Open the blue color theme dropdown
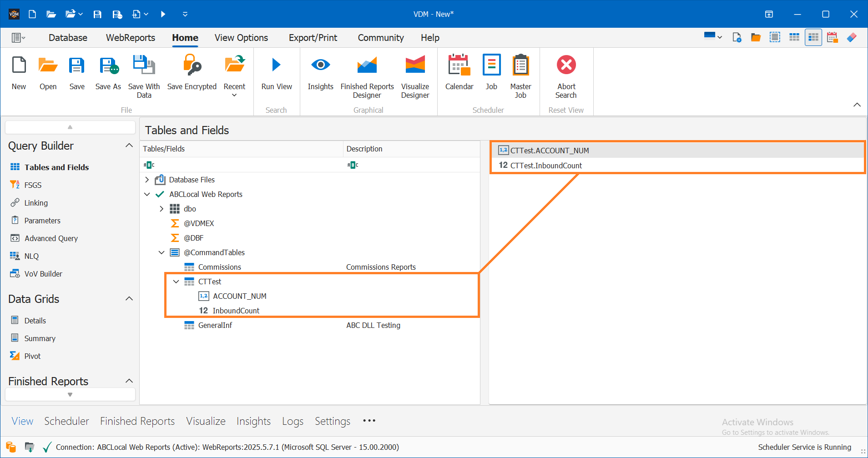Viewport: 868px width, 458px height. pos(712,37)
